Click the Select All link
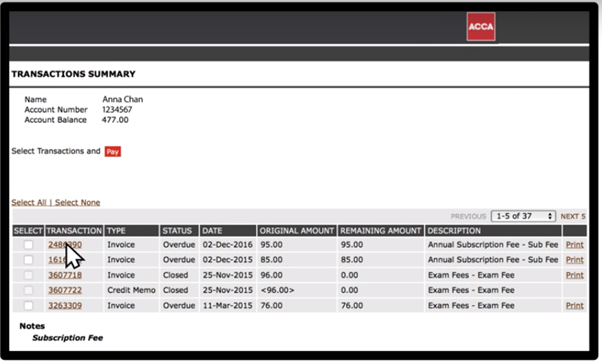The height and width of the screenshot is (362, 602). (x=29, y=202)
